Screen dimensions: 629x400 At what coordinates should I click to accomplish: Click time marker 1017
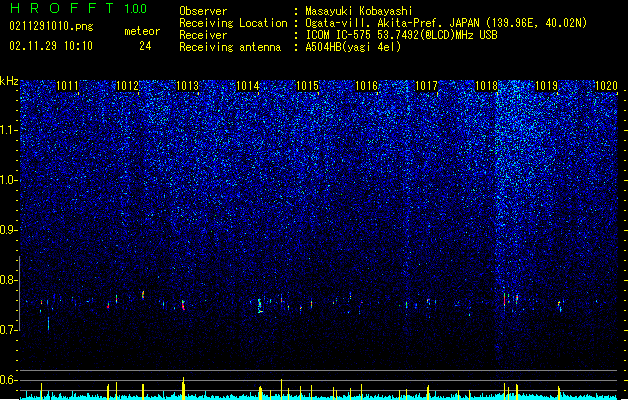coord(426,86)
